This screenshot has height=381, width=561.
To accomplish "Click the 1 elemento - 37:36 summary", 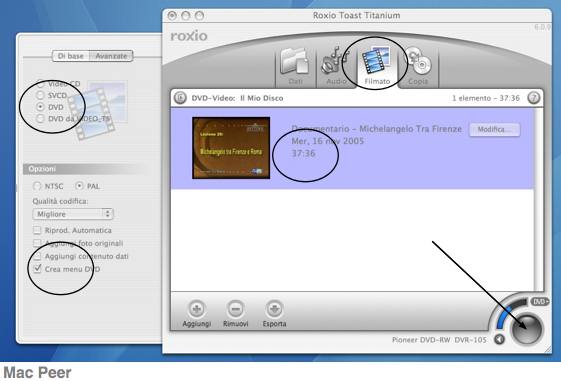I will click(486, 98).
